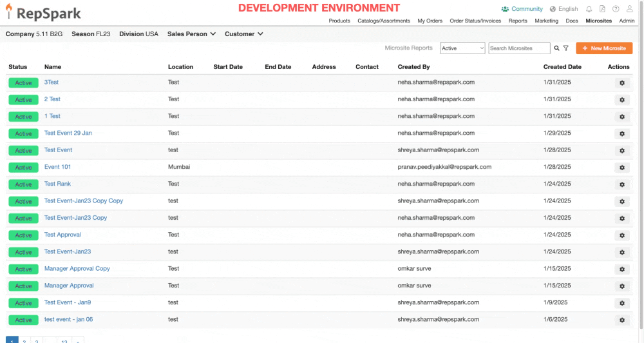The width and height of the screenshot is (644, 343).
Task: Open the PDF document icon in header
Action: [x=602, y=9]
